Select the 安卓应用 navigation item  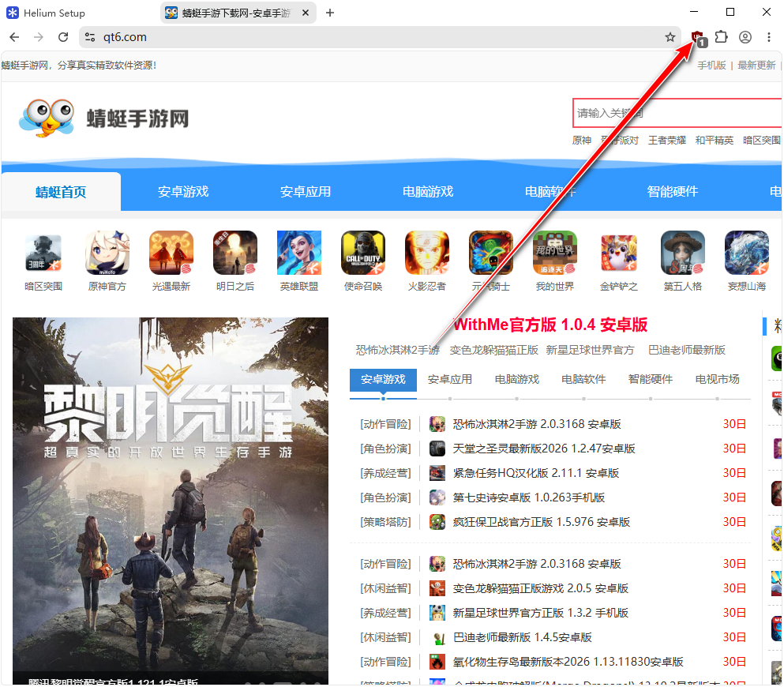click(306, 192)
